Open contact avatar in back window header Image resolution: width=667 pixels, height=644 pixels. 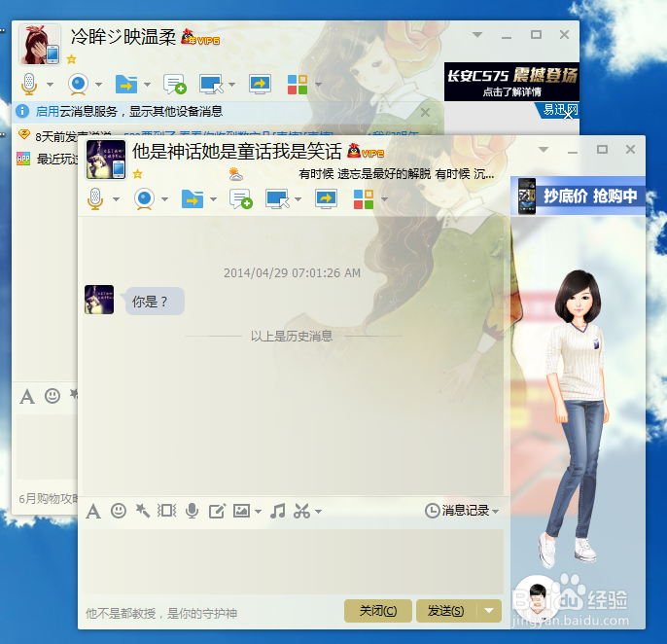(40, 45)
